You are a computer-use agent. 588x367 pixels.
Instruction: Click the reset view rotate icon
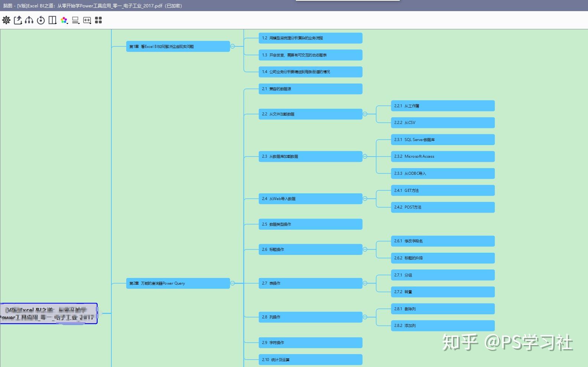pyautogui.click(x=41, y=20)
